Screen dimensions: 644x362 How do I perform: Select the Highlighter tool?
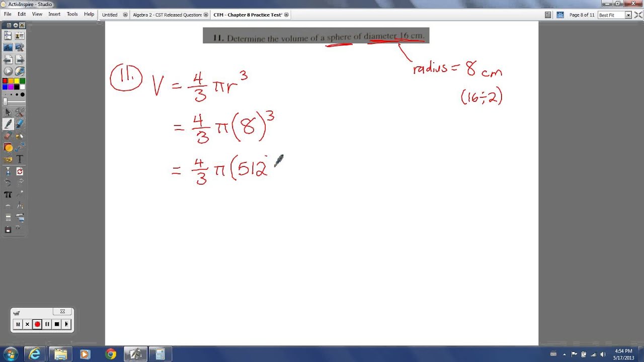[20, 124]
